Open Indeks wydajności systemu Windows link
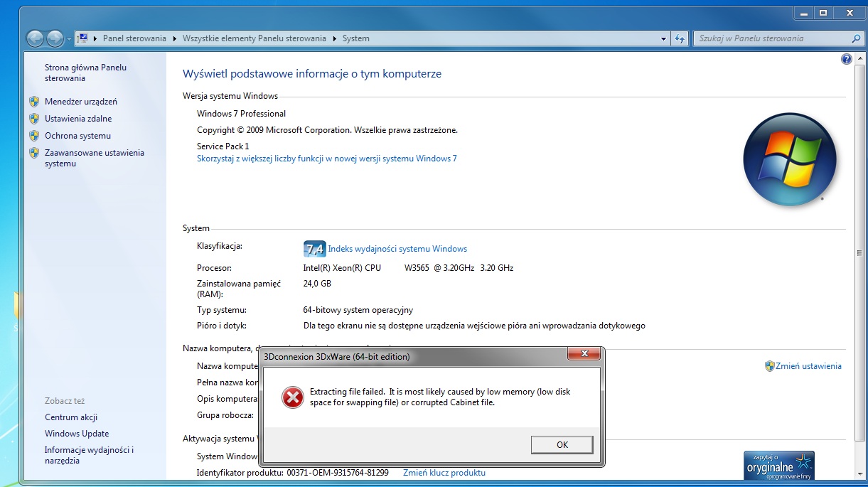Image resolution: width=868 pixels, height=487 pixels. [x=397, y=249]
